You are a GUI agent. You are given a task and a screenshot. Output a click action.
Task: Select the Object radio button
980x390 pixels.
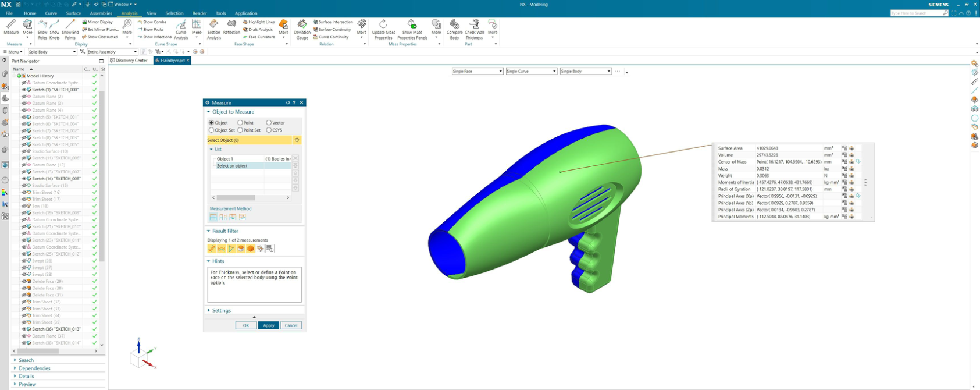pyautogui.click(x=212, y=123)
